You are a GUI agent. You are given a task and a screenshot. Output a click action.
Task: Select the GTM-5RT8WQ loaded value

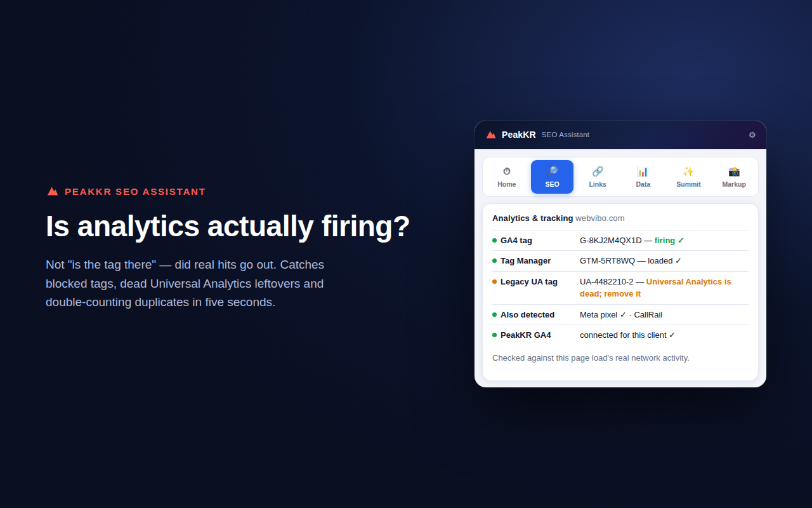(x=631, y=260)
